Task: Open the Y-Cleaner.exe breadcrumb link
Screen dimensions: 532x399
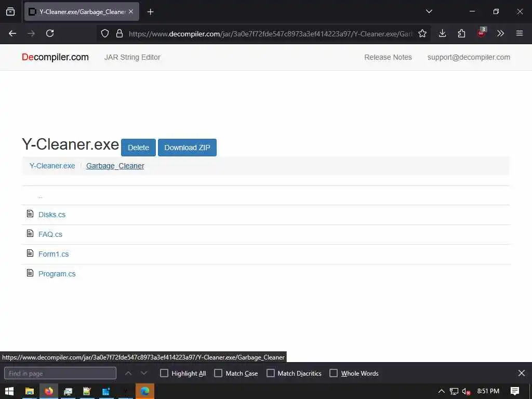Action: 52,166
